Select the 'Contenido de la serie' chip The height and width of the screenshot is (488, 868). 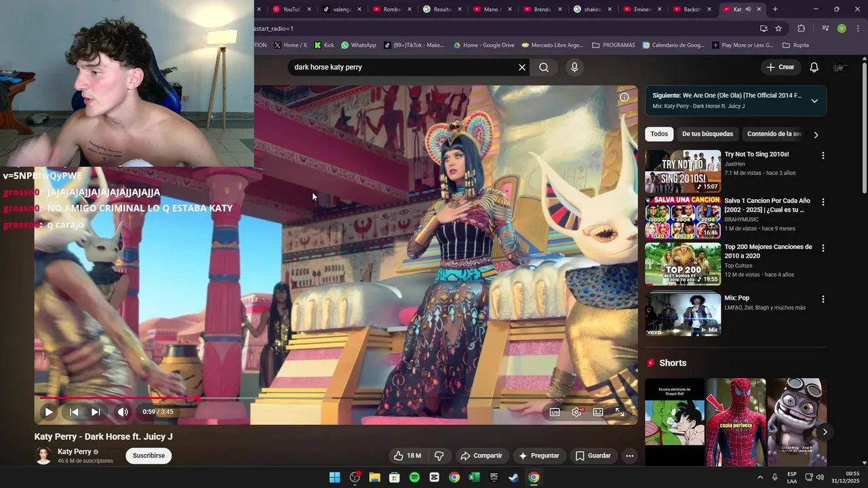(x=775, y=134)
